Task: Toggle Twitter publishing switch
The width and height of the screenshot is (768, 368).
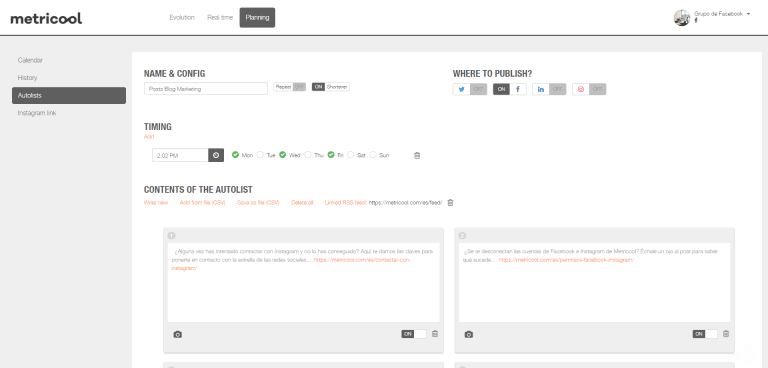Action: coord(470,89)
